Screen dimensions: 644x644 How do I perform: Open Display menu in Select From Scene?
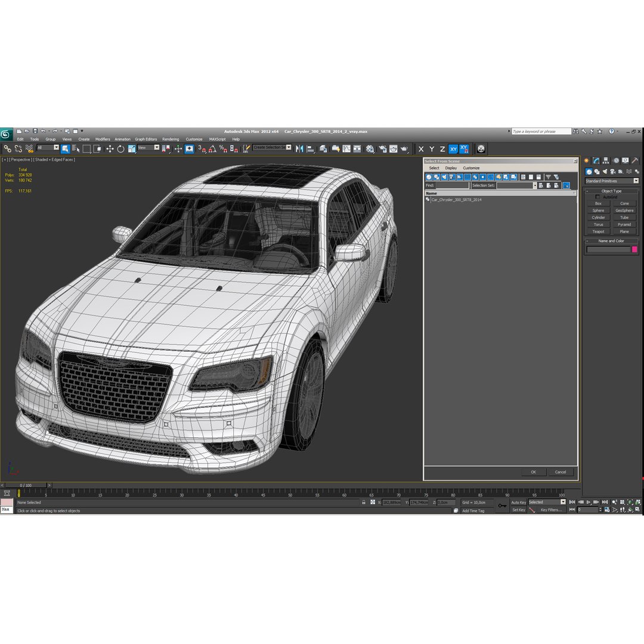[x=451, y=168]
